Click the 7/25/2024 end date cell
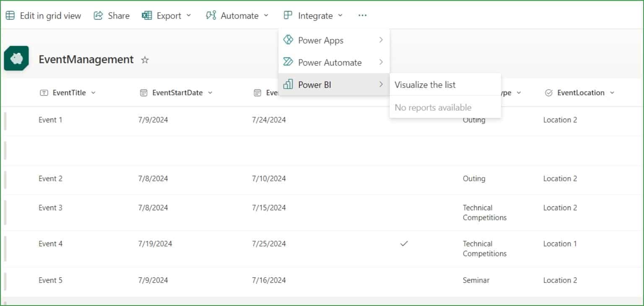Viewport: 644px width, 306px height. [x=269, y=244]
